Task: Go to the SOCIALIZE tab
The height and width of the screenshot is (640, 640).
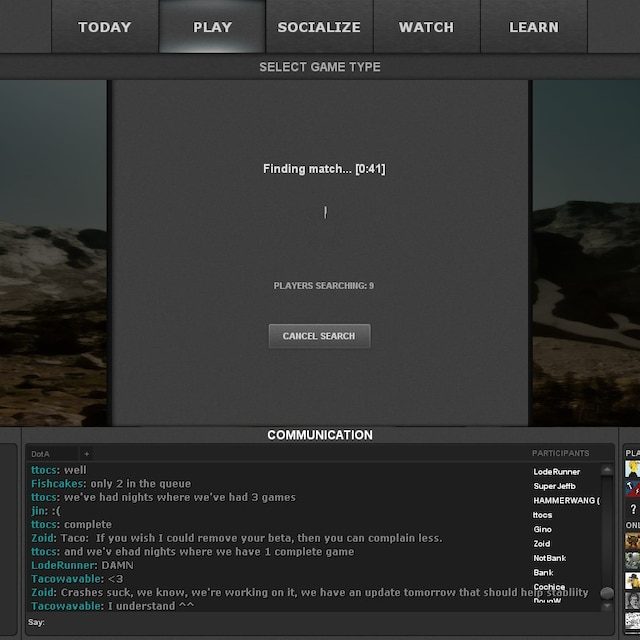Action: point(319,27)
